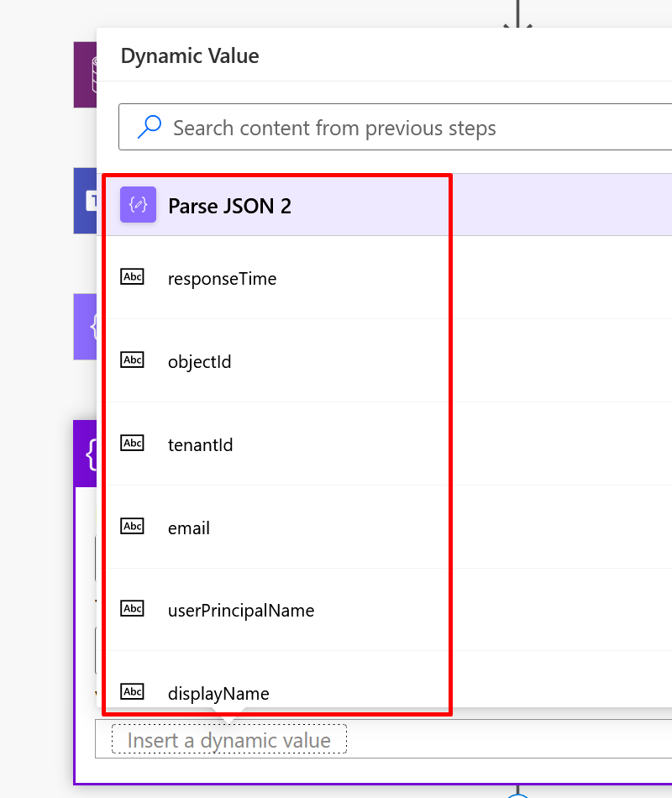Select the Teams action card on the left
672x798 pixels.
click(x=85, y=201)
